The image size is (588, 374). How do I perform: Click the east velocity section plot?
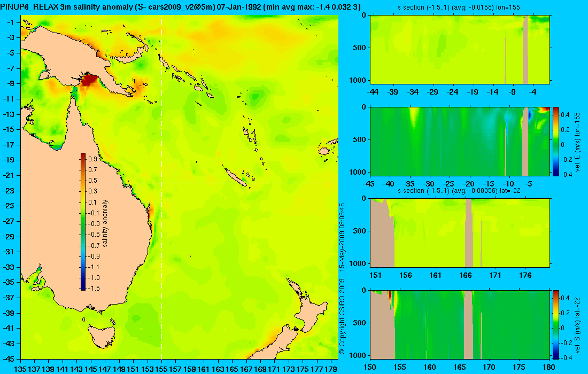(x=460, y=141)
